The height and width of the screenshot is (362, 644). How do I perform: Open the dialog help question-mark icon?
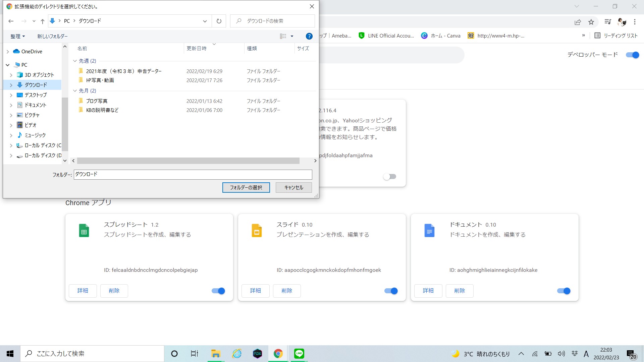click(x=309, y=36)
